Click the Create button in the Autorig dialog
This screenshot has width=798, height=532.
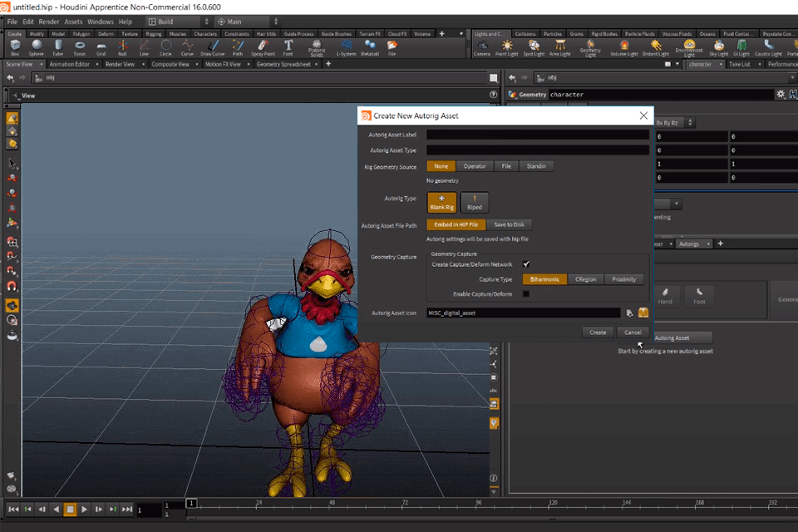click(x=598, y=332)
